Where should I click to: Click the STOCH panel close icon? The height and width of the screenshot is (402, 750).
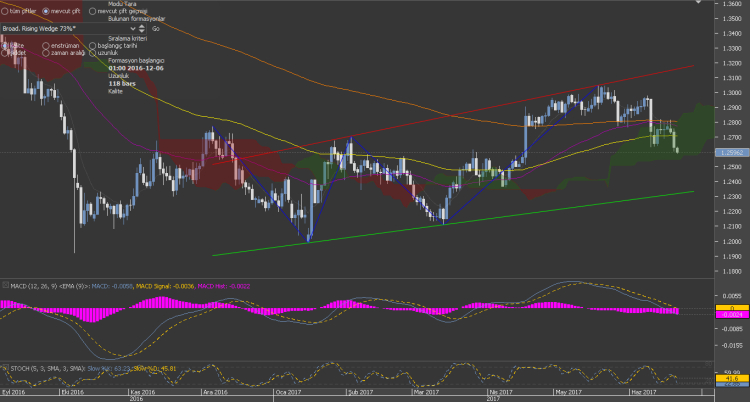[x=5, y=368]
